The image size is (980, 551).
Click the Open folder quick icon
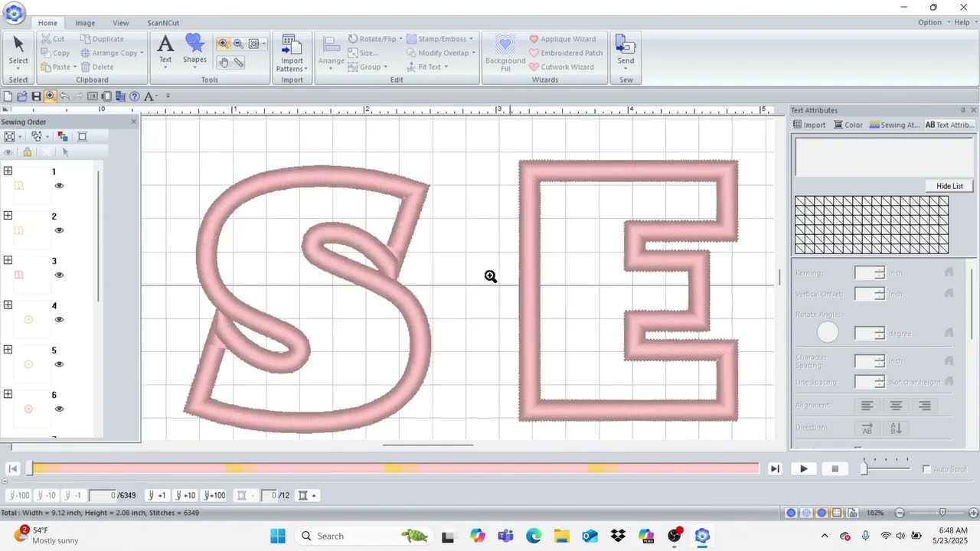(22, 96)
